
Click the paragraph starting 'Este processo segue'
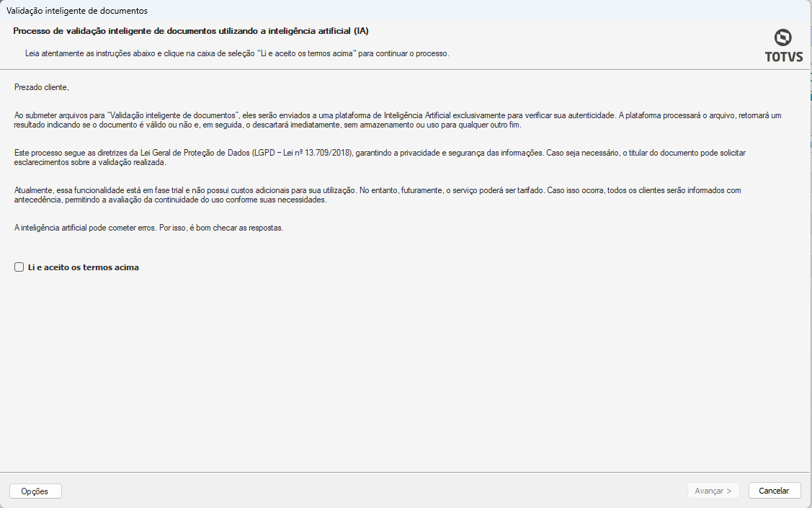(380, 157)
